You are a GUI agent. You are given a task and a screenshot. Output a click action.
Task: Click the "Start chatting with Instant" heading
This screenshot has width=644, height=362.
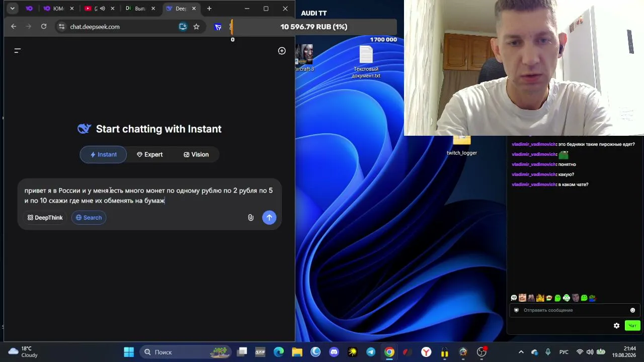coord(158,129)
